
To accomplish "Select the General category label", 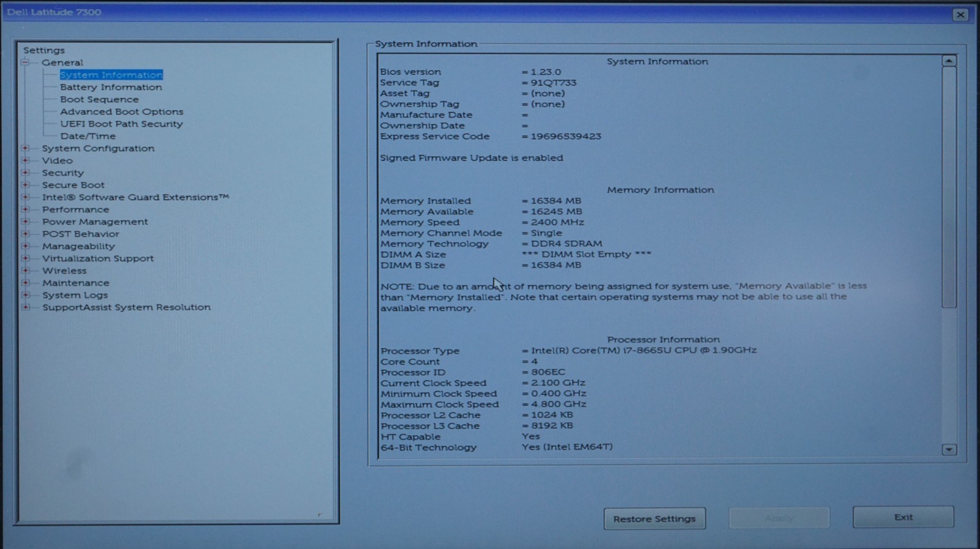I will [x=62, y=62].
